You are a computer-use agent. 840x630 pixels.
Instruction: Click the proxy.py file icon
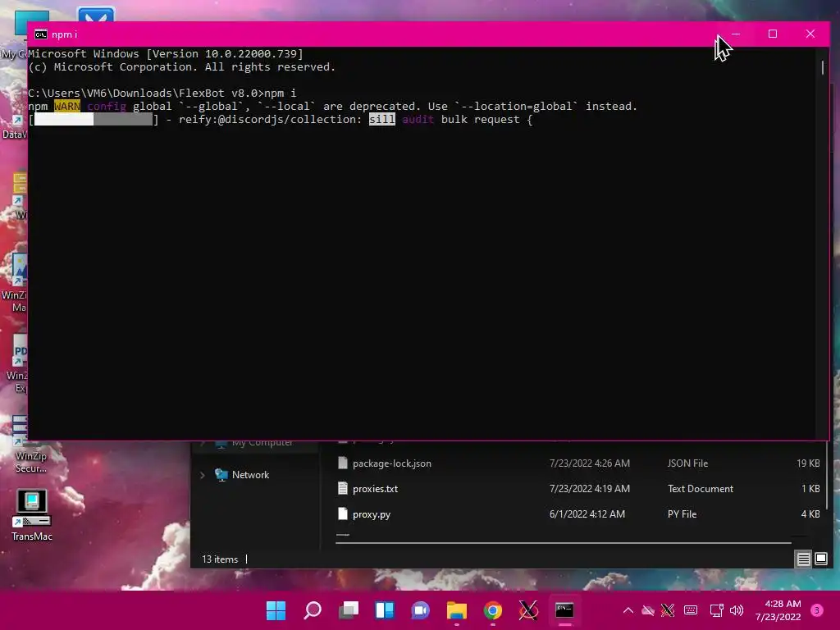click(343, 514)
